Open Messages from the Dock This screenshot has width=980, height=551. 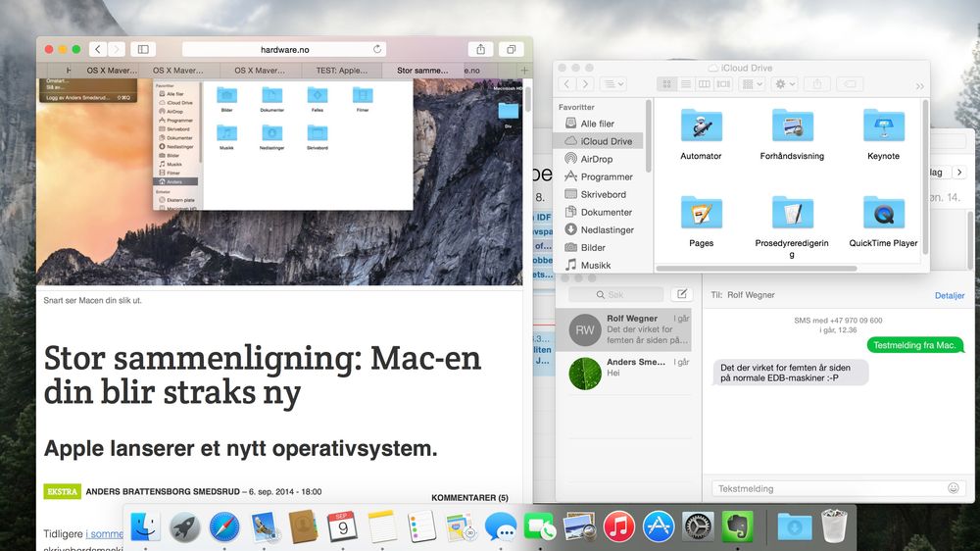coord(501,526)
